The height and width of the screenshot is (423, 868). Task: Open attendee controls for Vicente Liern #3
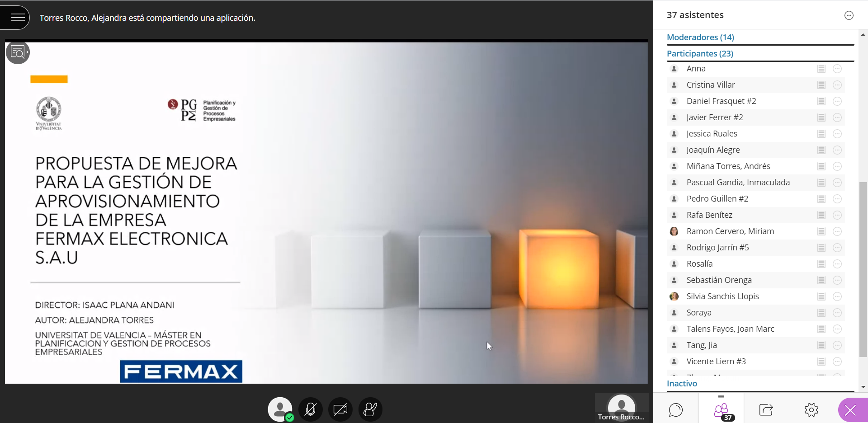click(837, 362)
